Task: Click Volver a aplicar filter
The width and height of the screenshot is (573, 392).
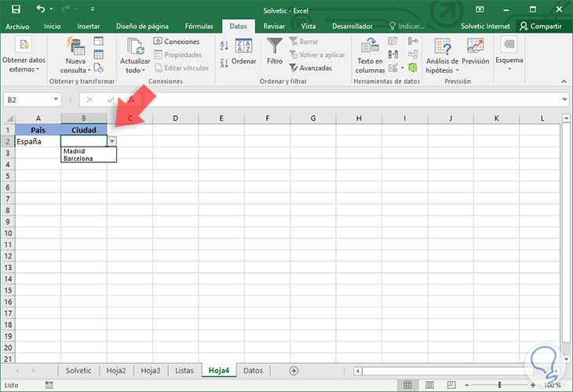Action: (x=317, y=55)
